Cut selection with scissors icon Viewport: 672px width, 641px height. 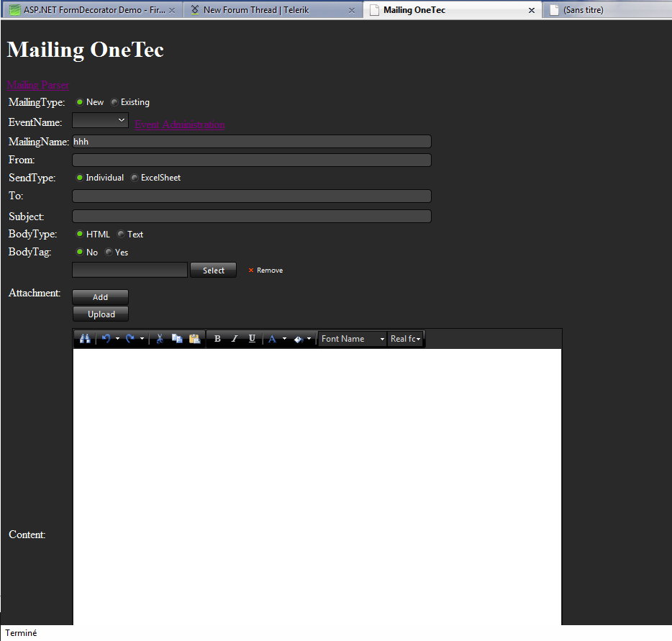[160, 339]
